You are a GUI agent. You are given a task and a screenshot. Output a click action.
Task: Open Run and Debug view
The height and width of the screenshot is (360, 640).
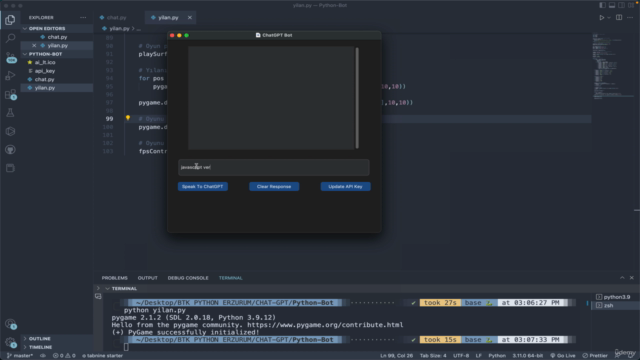tap(10, 76)
